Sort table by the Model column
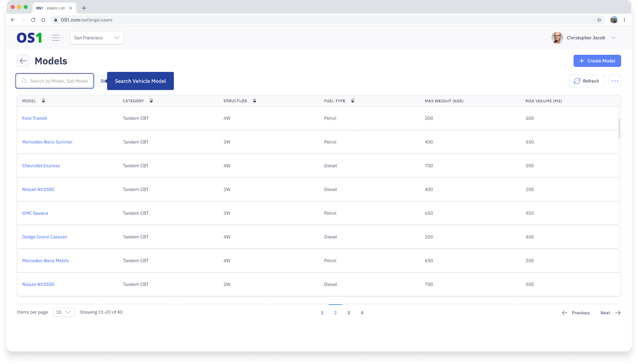This screenshot has height=364, width=638. 43,101
